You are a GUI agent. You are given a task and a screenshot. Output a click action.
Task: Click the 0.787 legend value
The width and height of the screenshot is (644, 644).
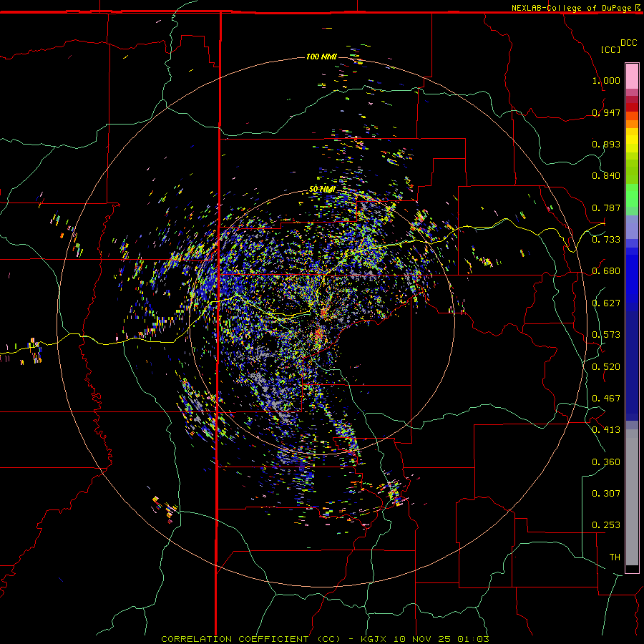pos(606,208)
